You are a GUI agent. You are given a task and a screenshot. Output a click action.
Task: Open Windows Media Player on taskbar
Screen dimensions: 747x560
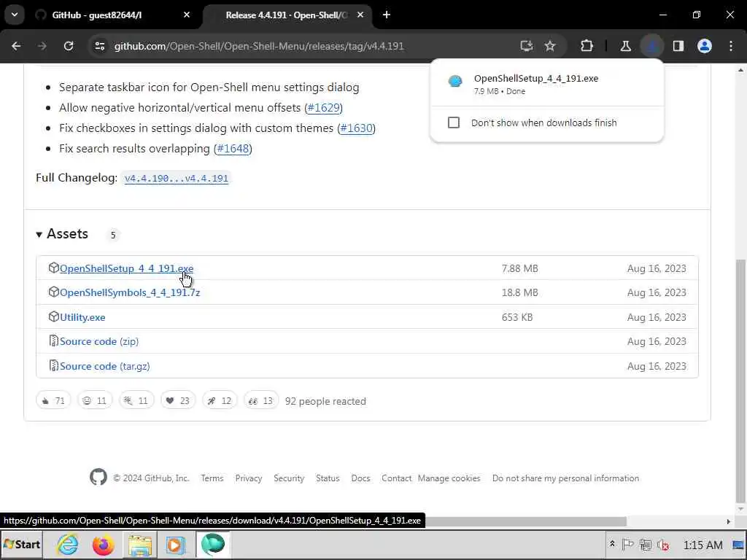coord(175,544)
